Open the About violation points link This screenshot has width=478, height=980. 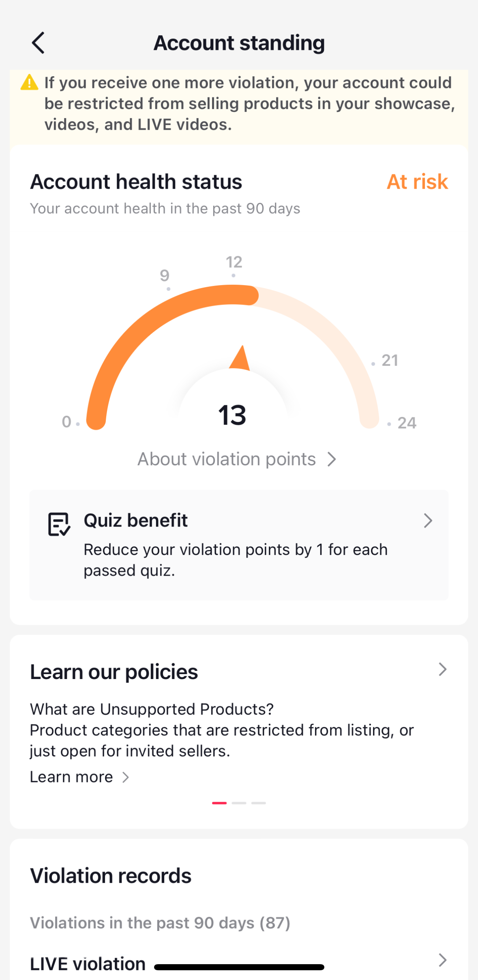[x=227, y=459]
